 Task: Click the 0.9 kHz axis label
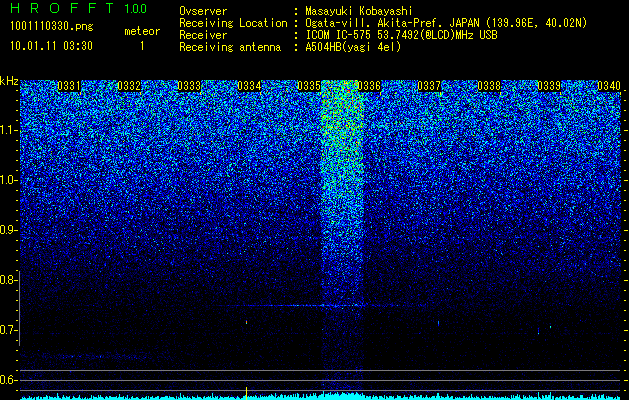click(x=8, y=230)
